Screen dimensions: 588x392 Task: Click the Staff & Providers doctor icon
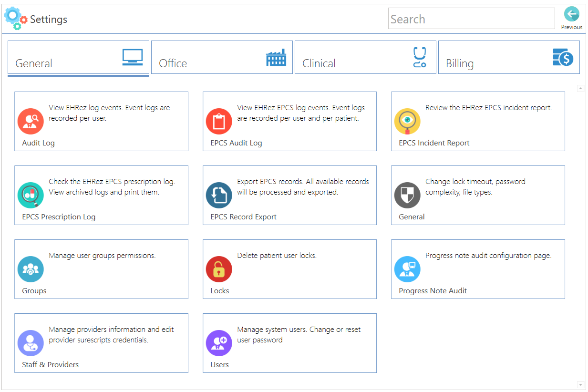31,343
